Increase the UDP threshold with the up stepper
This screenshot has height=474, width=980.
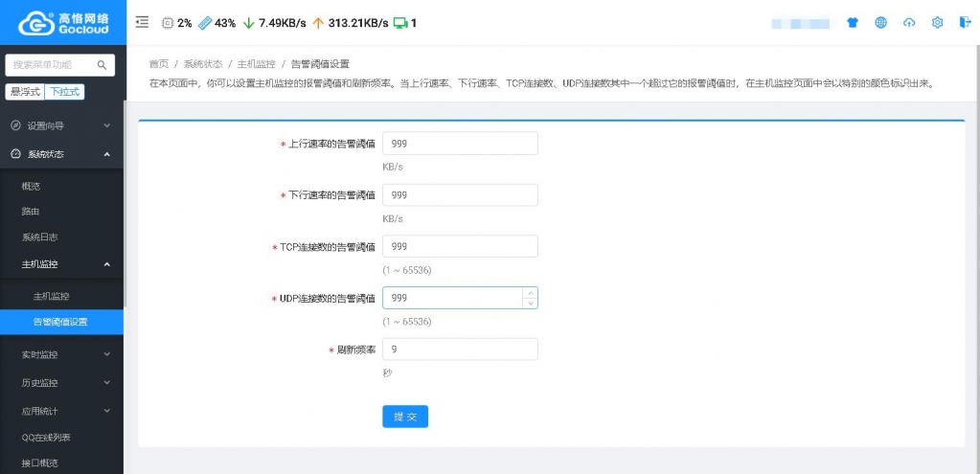click(x=530, y=292)
